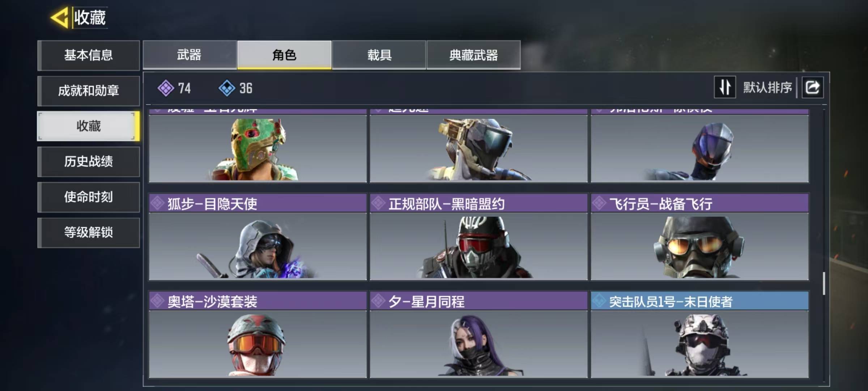Click rarity icon on 飞行员-战备飞行 card
The width and height of the screenshot is (868, 391).
(599, 203)
